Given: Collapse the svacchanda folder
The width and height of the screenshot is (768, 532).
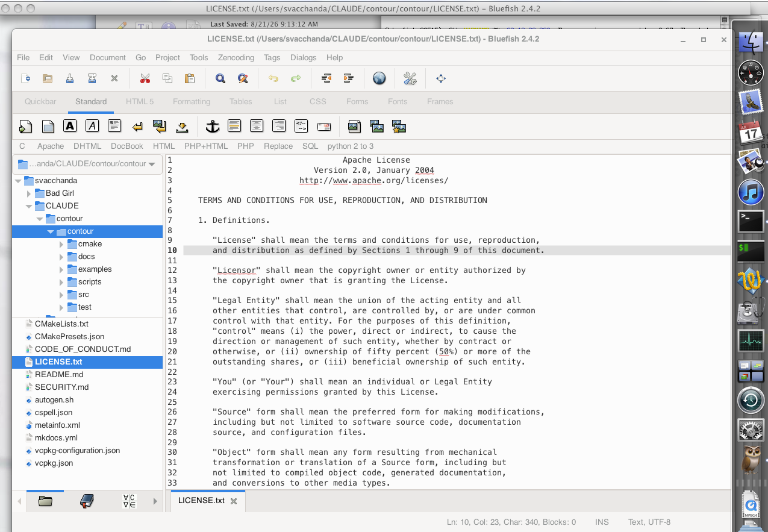Looking at the screenshot, I should point(18,181).
